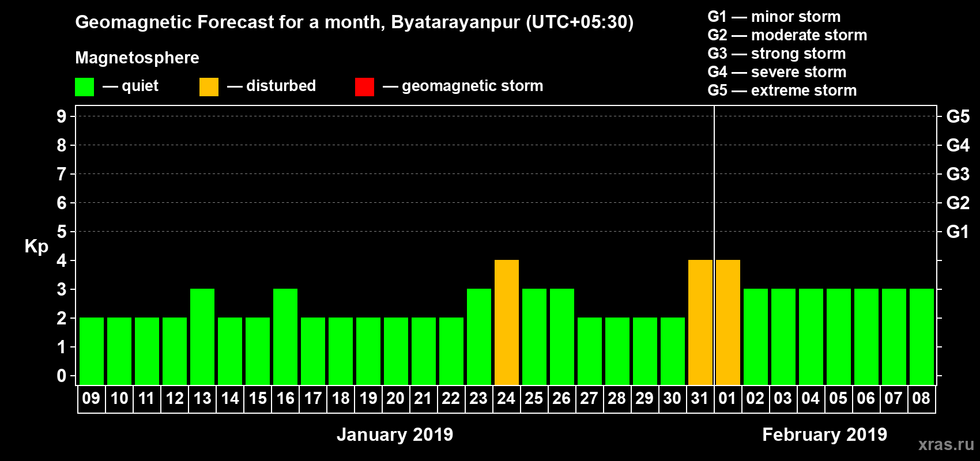The image size is (980, 461).
Task: Click the date label 04
Action: 811,398
